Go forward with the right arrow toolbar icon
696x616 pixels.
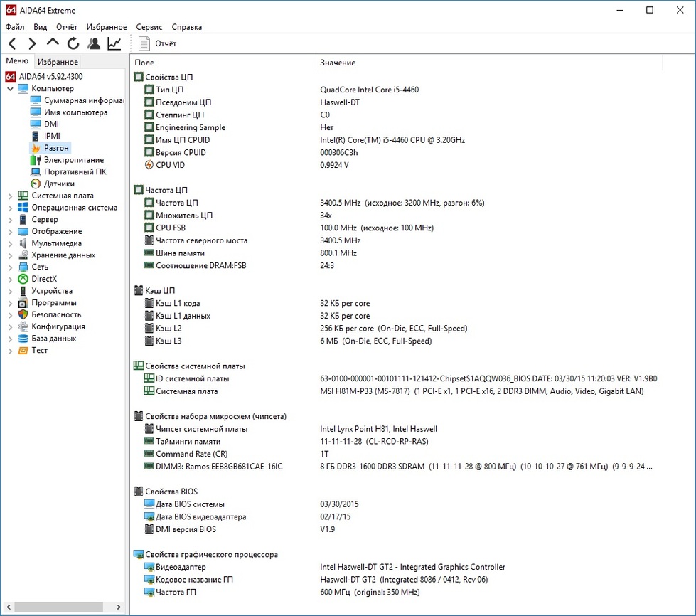(x=32, y=43)
